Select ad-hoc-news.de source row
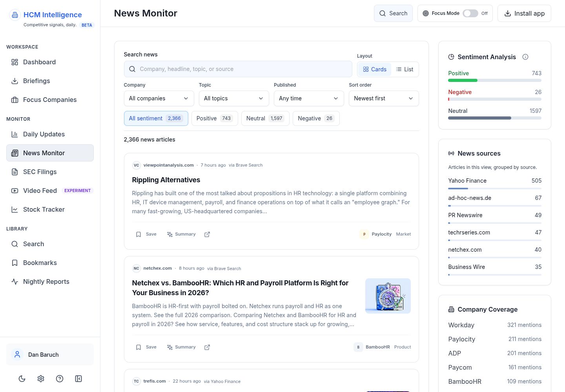Viewport: 565px width, 392px height. [495, 200]
